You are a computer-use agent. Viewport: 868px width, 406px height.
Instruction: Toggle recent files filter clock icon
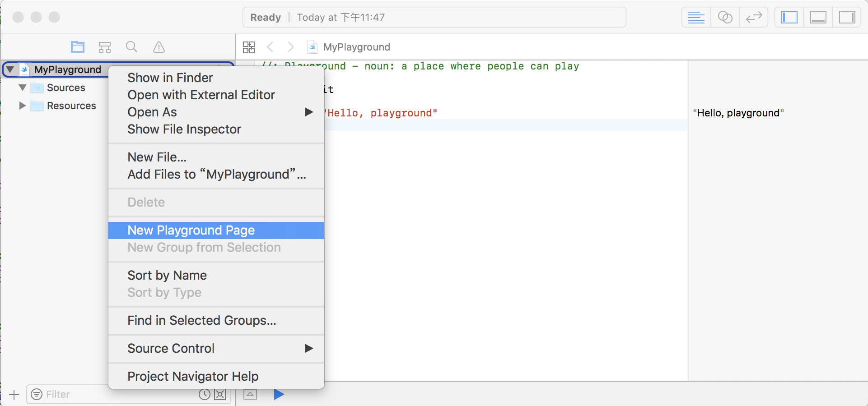pos(205,395)
